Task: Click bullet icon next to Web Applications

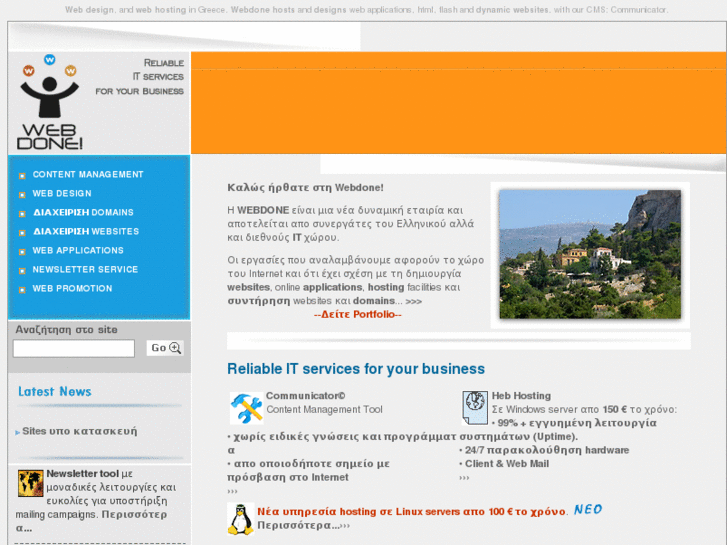Action: tap(22, 252)
